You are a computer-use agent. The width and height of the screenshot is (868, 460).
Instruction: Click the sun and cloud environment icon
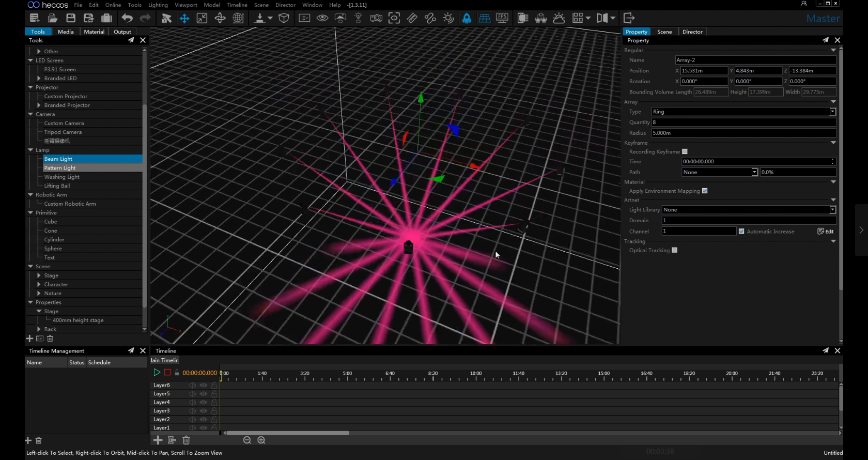tap(559, 18)
